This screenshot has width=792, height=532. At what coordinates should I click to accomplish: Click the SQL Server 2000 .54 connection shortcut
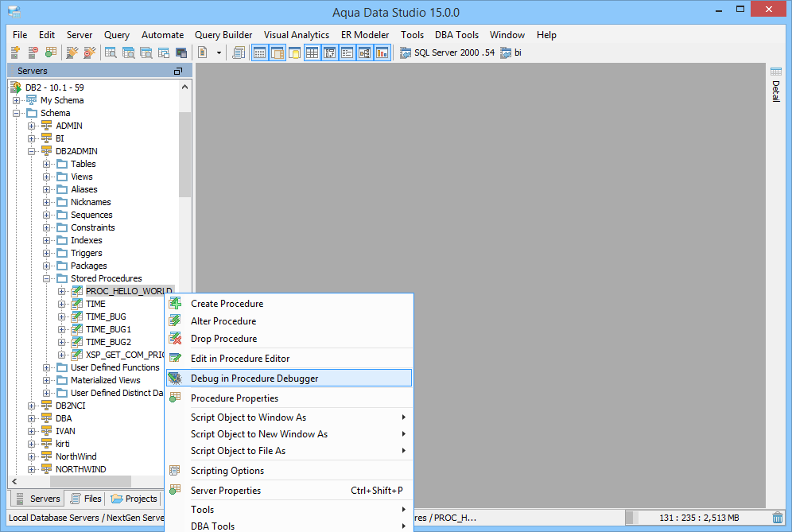pyautogui.click(x=448, y=52)
